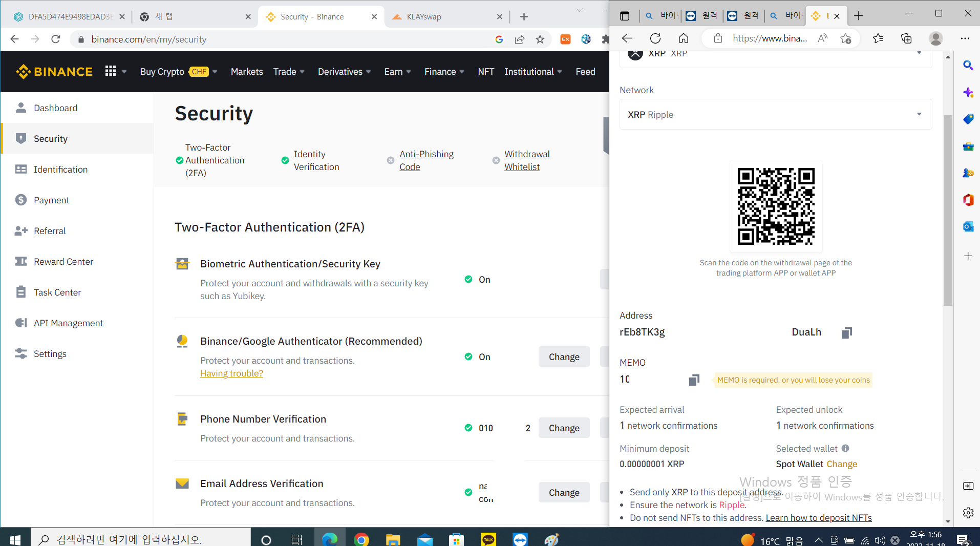980x546 pixels.
Task: Open Anti-Phishing Code link
Action: 426,160
